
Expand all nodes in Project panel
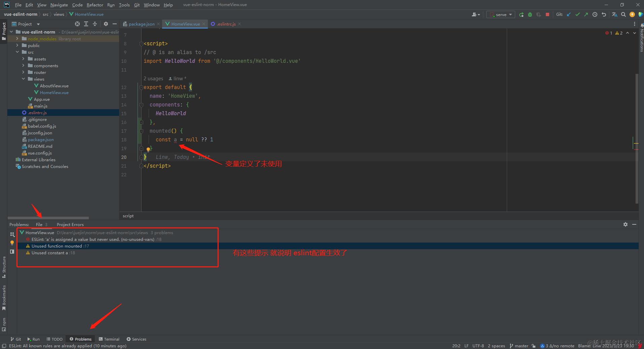tap(86, 24)
